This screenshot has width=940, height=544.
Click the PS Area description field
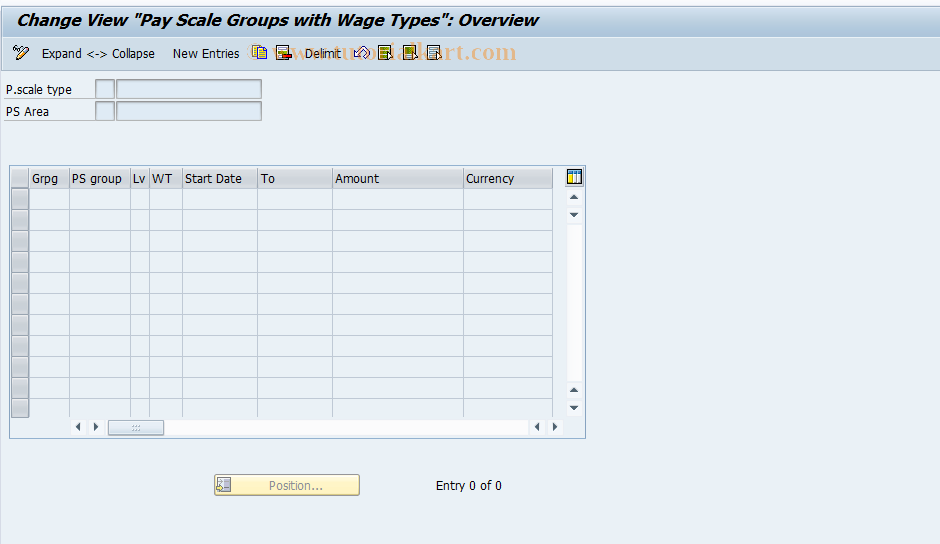tap(189, 111)
